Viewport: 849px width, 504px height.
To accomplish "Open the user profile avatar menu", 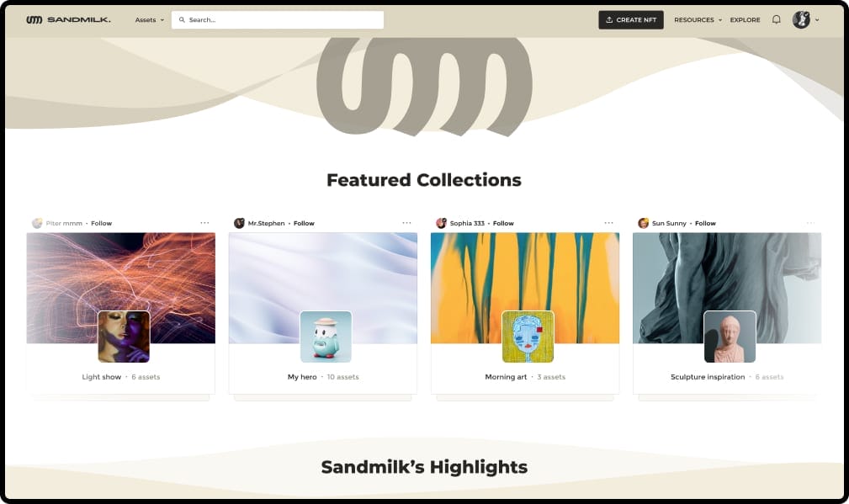I will pos(801,19).
